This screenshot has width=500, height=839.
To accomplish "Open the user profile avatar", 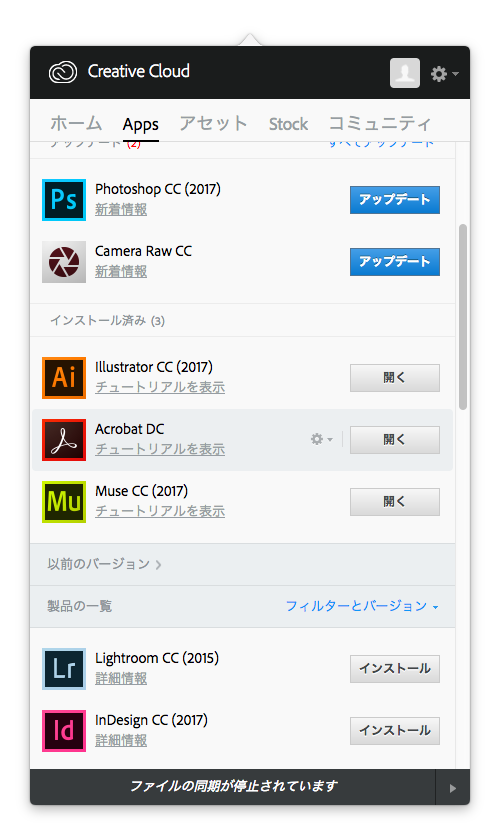I will [405, 73].
